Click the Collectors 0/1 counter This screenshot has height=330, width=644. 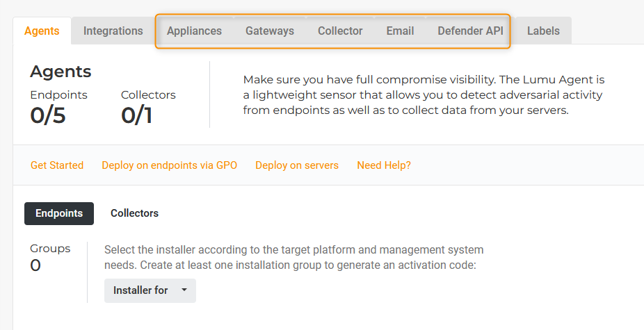coord(136,115)
